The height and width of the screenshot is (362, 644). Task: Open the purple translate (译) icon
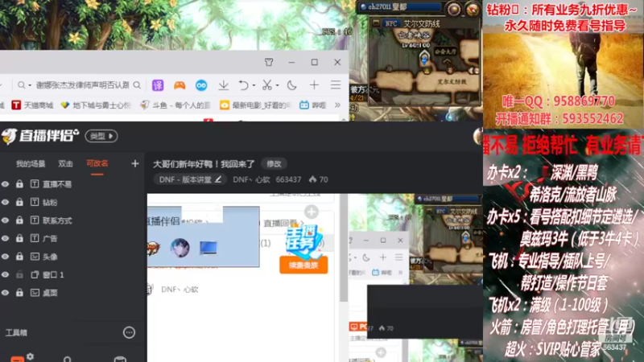[x=158, y=85]
